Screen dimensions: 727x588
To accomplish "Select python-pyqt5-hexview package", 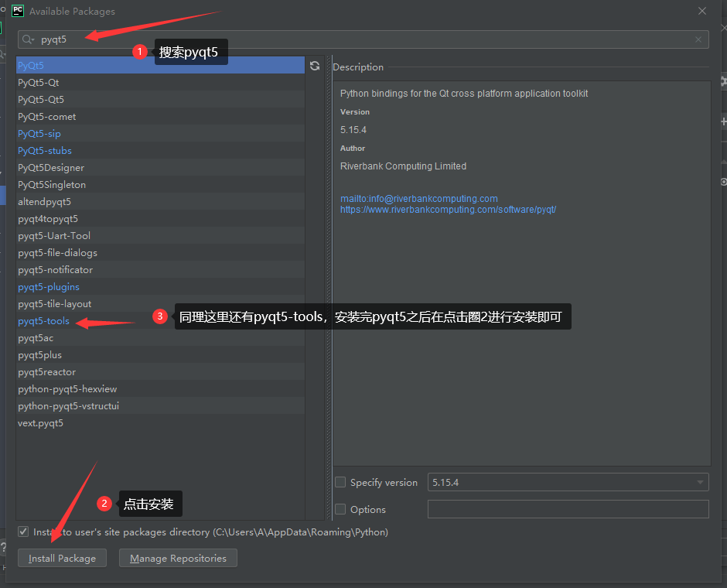I will coord(160,388).
